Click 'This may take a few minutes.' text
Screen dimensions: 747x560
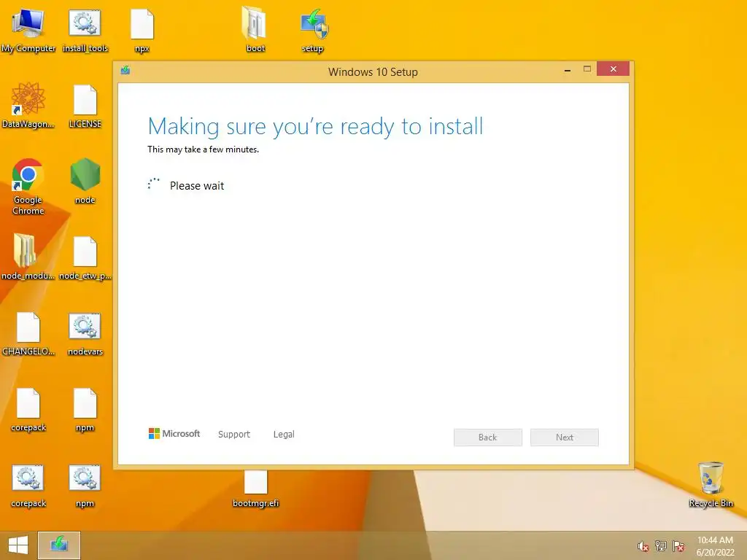coord(203,149)
